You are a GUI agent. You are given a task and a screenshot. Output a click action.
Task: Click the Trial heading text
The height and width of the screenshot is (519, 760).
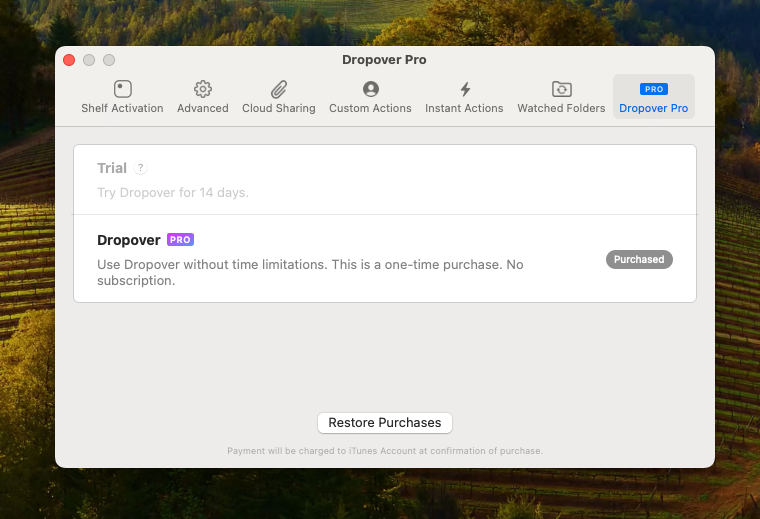tap(112, 169)
